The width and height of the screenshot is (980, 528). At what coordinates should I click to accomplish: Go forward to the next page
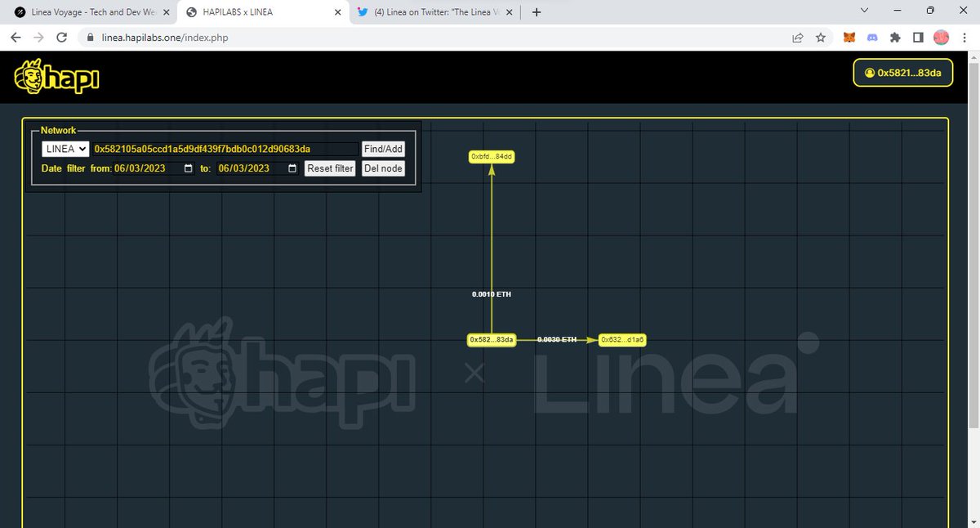(38, 38)
